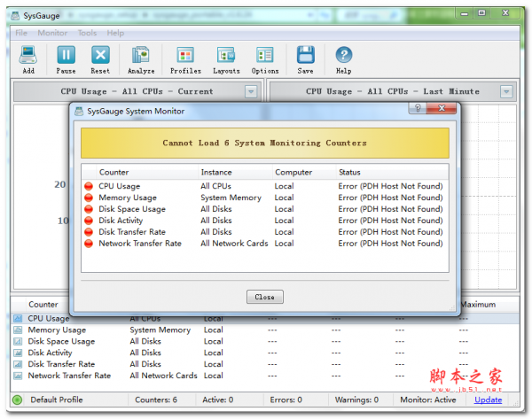
Task: Open the Tools menu
Action: click(x=87, y=33)
